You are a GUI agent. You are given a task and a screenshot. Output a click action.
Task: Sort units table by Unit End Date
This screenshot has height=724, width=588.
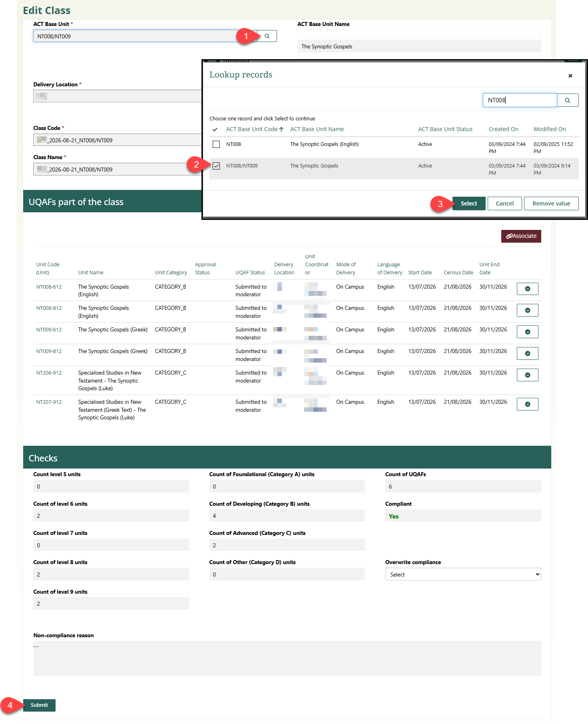coord(489,269)
